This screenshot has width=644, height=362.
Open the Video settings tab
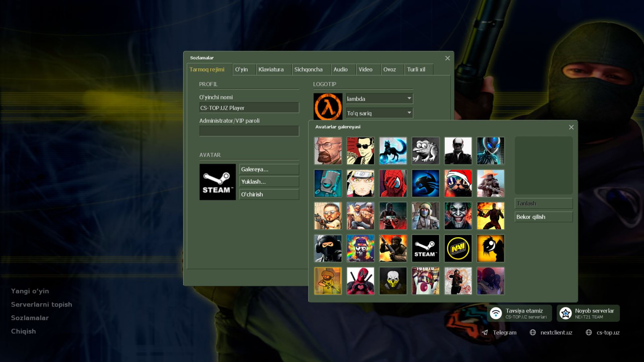[x=365, y=70]
